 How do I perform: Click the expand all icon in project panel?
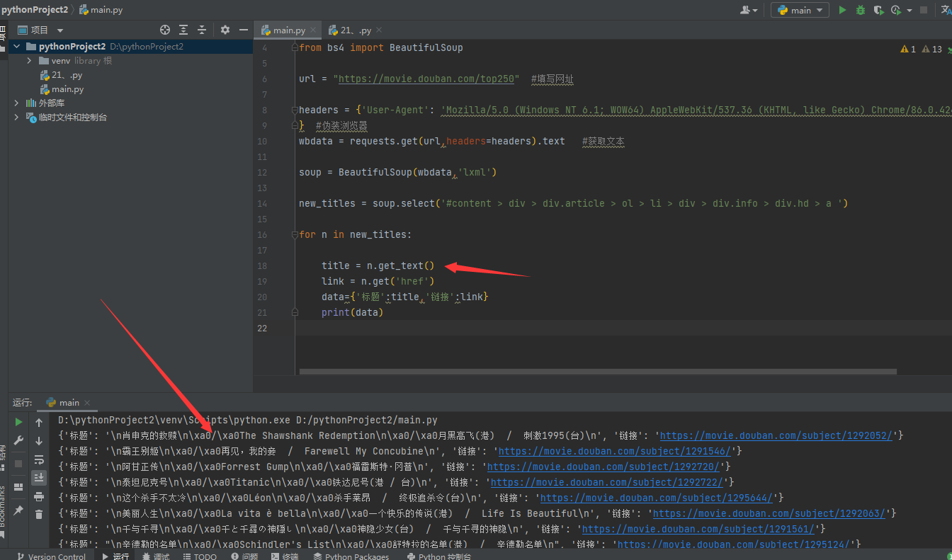click(183, 30)
